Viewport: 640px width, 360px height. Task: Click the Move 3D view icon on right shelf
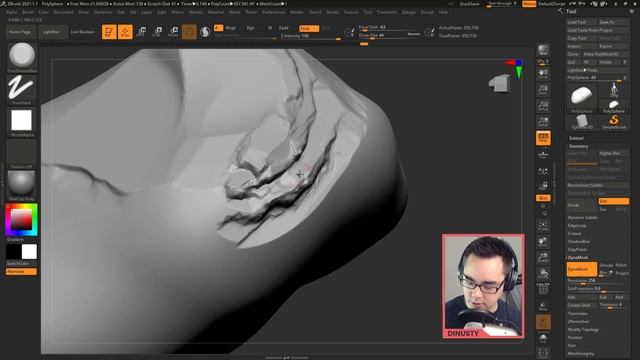click(543, 242)
